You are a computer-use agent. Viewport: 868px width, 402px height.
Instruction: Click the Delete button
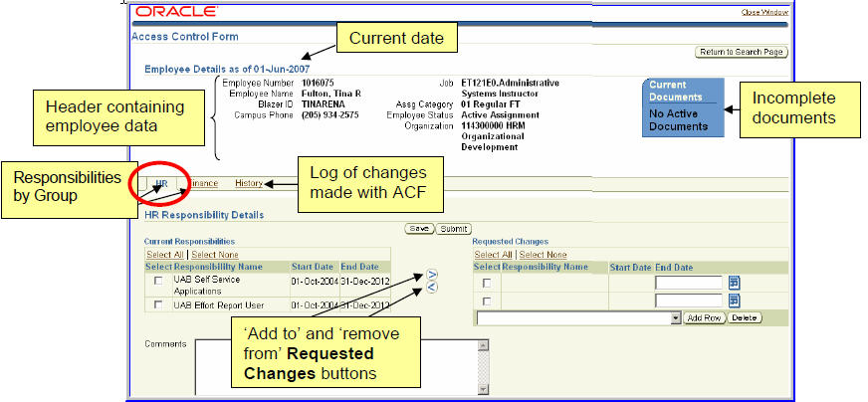click(745, 318)
